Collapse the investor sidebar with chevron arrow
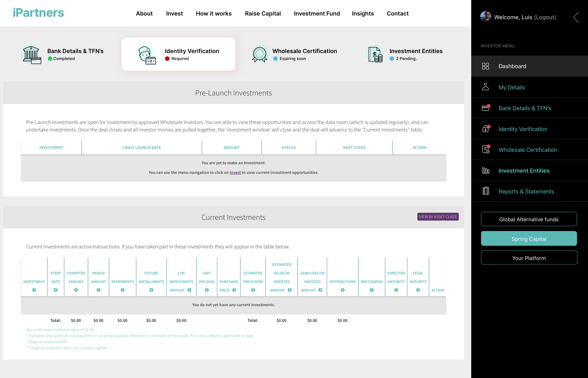This screenshot has width=588, height=378. tap(576, 17)
